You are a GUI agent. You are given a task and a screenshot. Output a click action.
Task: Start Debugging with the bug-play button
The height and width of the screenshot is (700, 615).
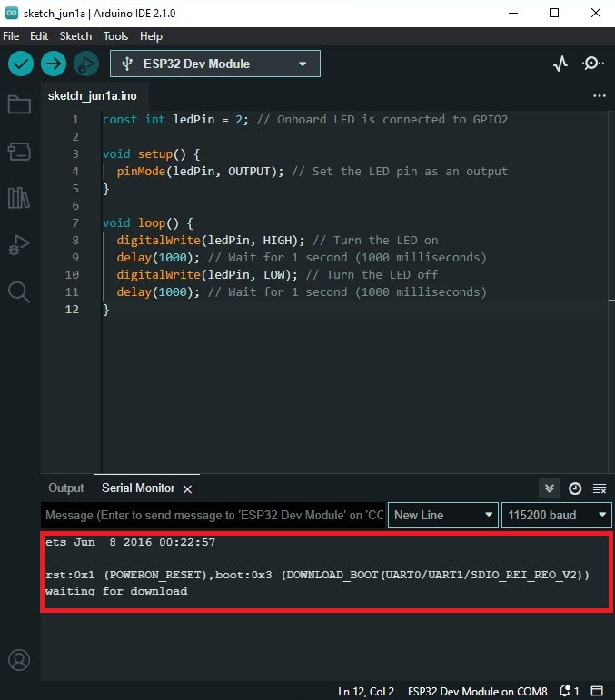tap(86, 64)
